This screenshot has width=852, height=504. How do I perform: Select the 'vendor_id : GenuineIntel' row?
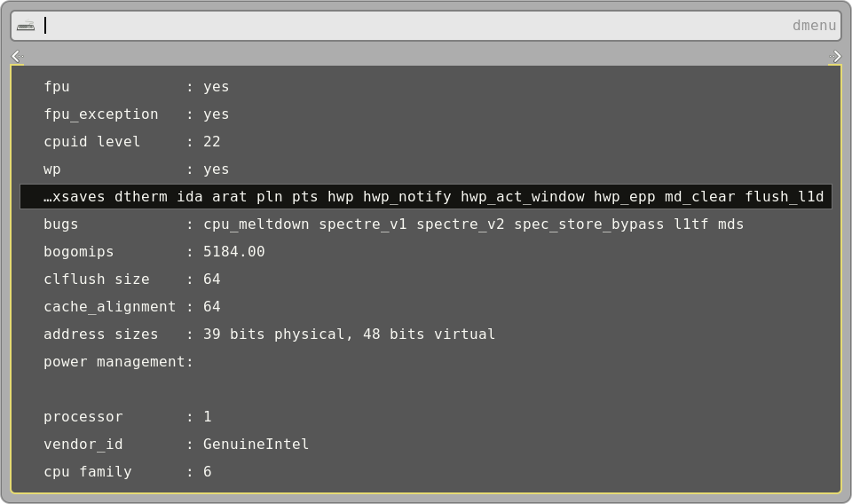[x=176, y=445]
